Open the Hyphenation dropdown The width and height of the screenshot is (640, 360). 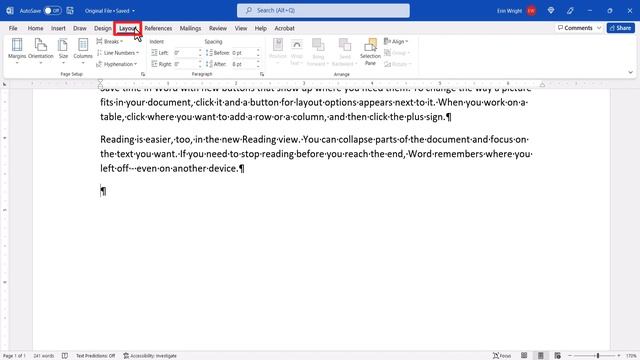click(117, 64)
